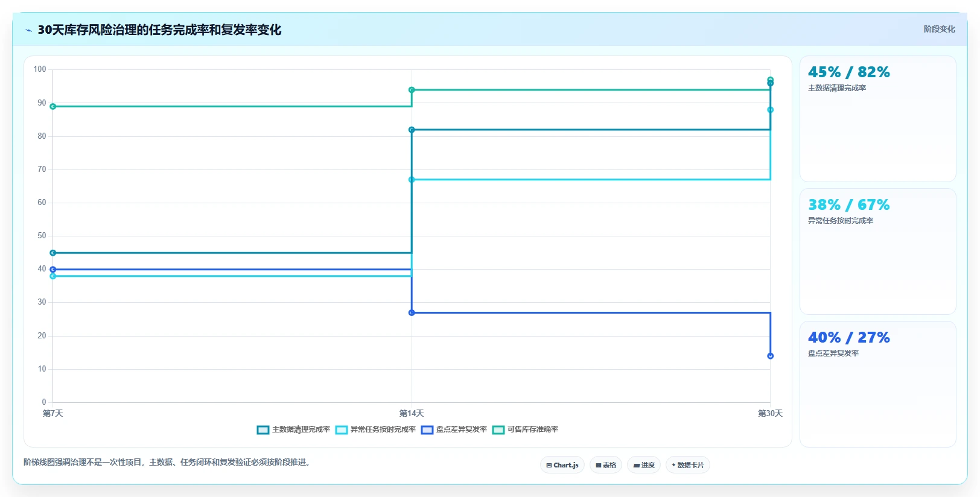The height and width of the screenshot is (497, 980).
Task: Hide the 可售库存准确率 legend series
Action: (x=525, y=429)
